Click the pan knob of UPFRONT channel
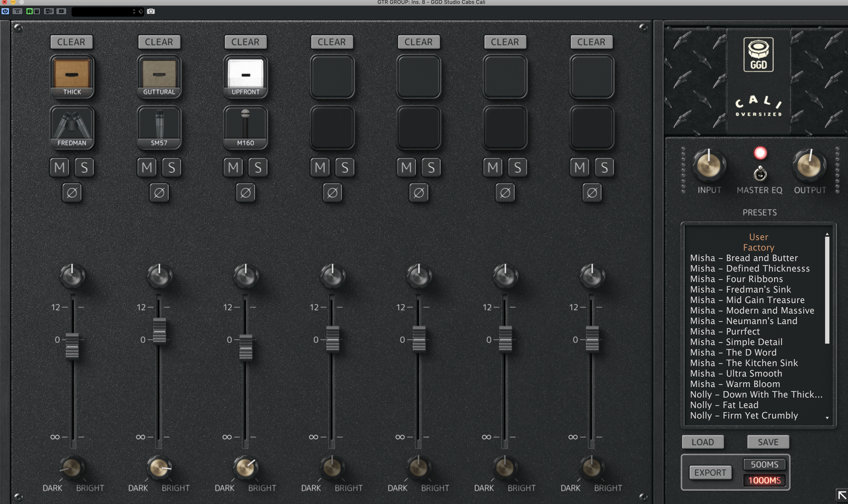Screen dimensions: 848x504 point(246,276)
